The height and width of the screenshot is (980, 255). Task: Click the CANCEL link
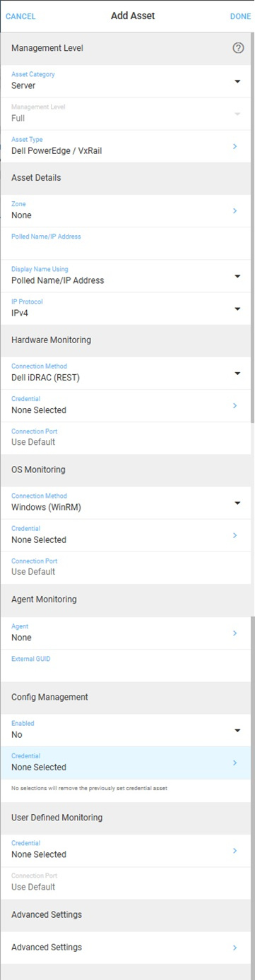click(20, 16)
